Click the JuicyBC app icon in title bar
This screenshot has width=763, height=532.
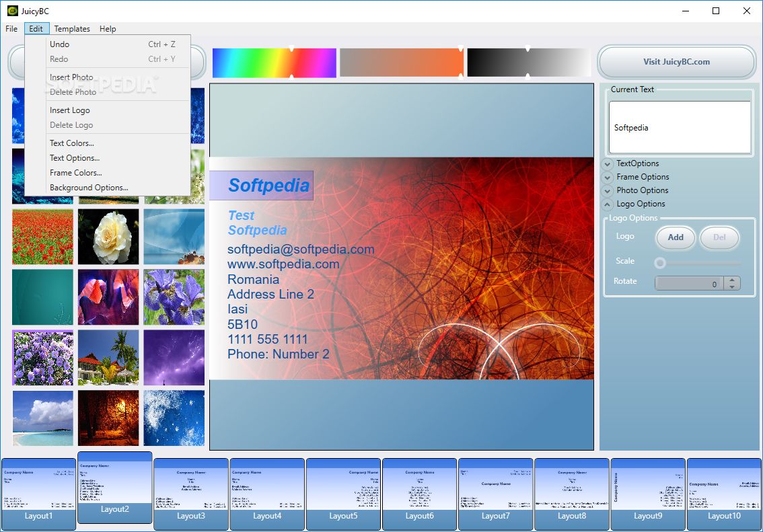[12, 11]
